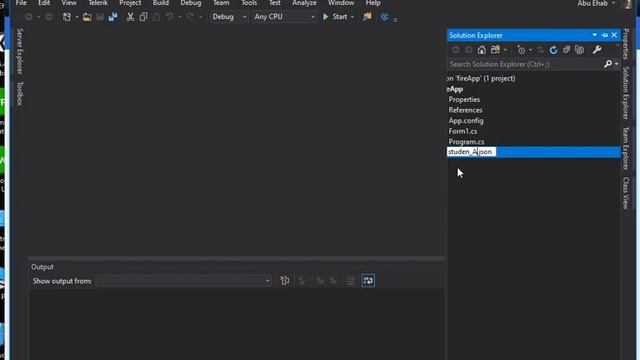Image resolution: width=640 pixels, height=360 pixels.
Task: Close the Solution Explorer panel
Action: coord(614,35)
